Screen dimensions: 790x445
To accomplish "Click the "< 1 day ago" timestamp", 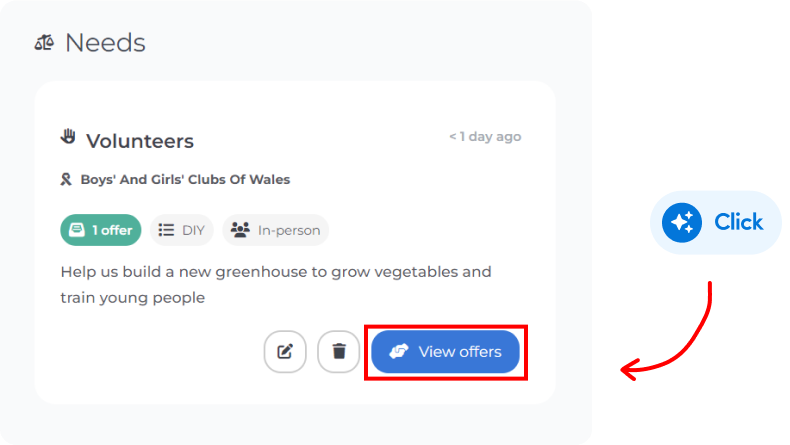I will pyautogui.click(x=484, y=137).
